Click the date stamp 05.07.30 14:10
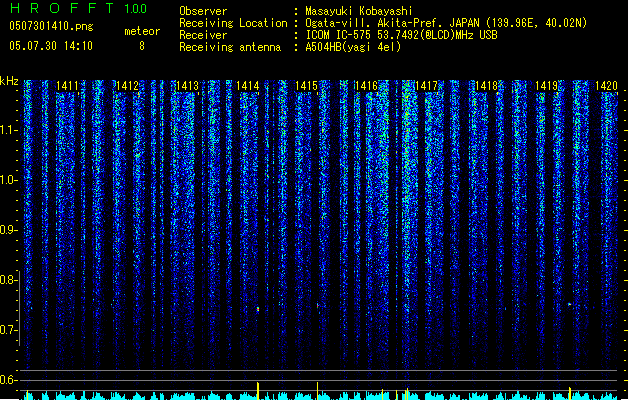The width and height of the screenshot is (629, 400). (x=51, y=46)
